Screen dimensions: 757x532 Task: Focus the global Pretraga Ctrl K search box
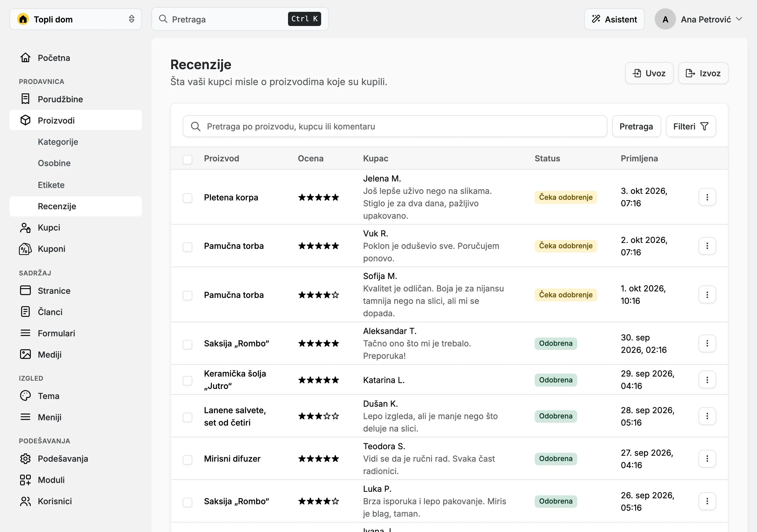coord(240,19)
